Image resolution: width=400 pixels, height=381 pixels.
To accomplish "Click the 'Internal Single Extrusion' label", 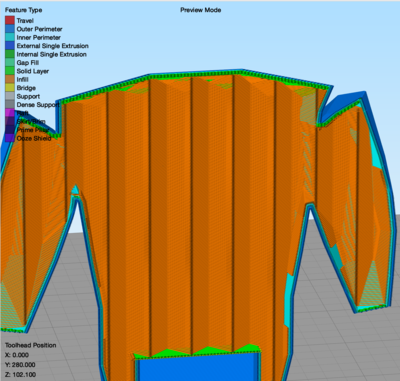I will click(52, 54).
